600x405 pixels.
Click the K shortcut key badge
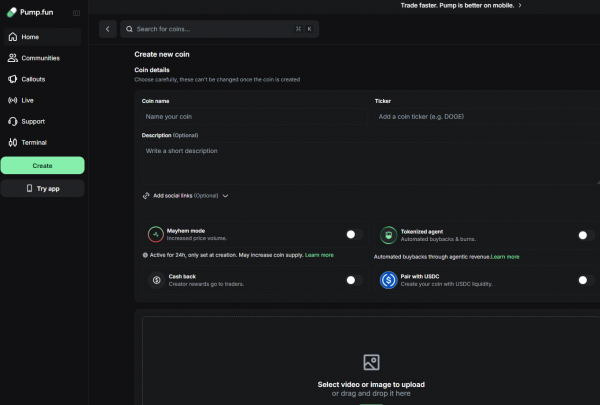point(310,29)
